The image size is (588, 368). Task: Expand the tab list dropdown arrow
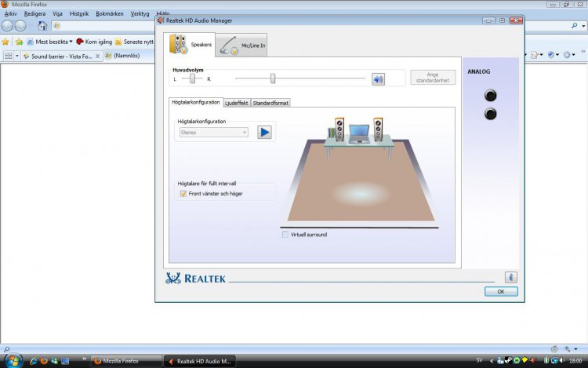17,56
